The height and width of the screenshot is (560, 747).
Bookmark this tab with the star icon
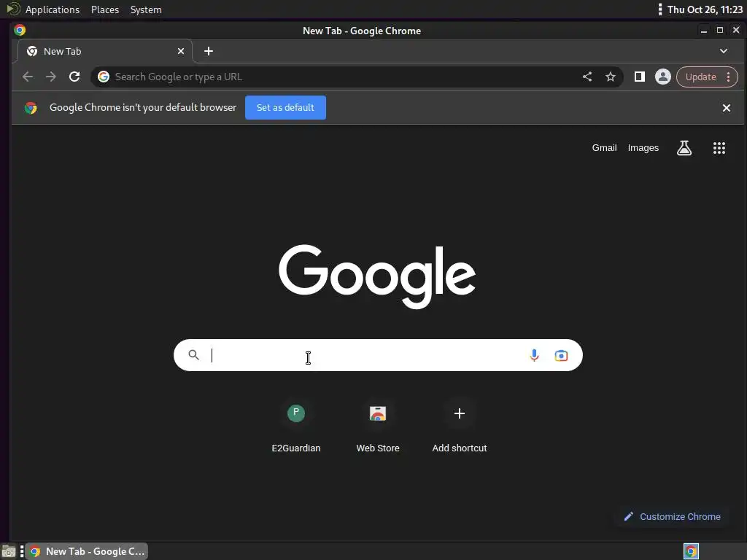611,77
